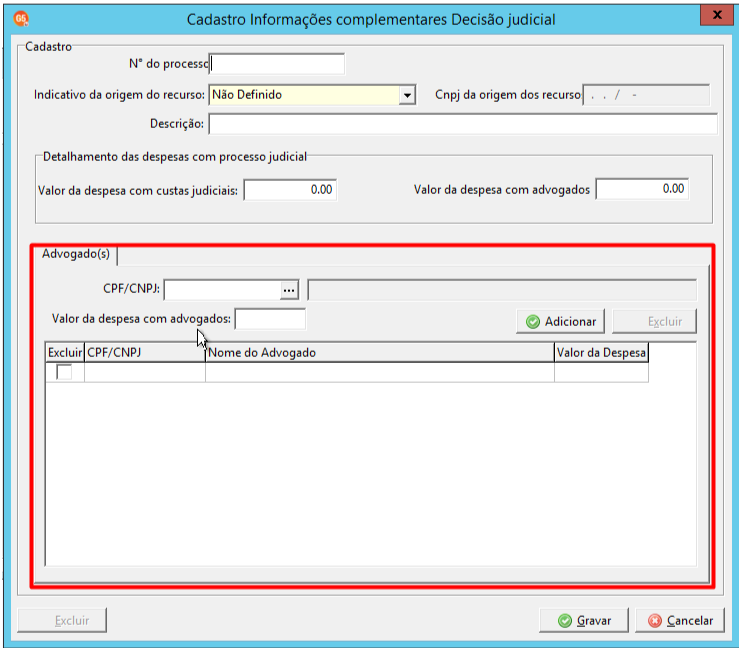Click the green check icon on Gravar
Viewport: 741px width, 648px height.
(564, 621)
